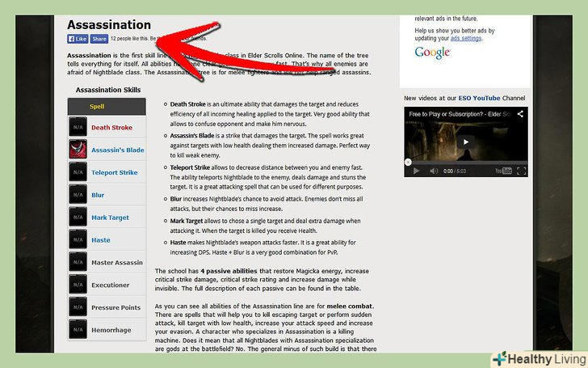Click the Assassination Skills table title
Viewport: 588px width, 368px height.
[108, 90]
